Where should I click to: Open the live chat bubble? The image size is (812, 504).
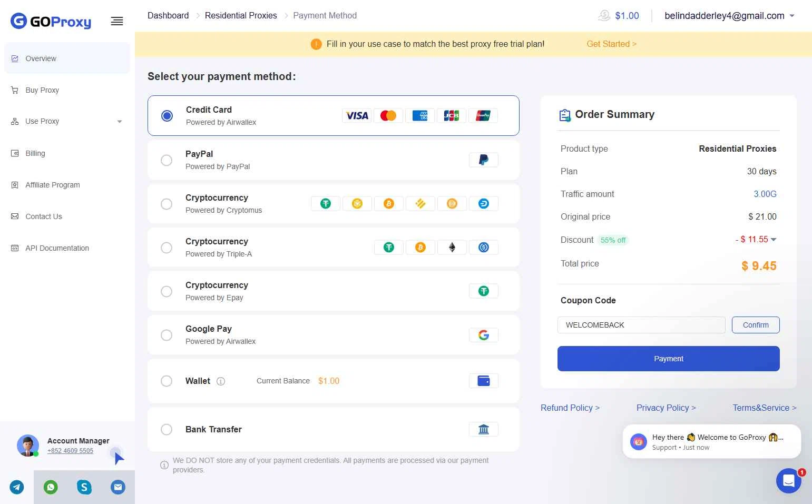[789, 480]
